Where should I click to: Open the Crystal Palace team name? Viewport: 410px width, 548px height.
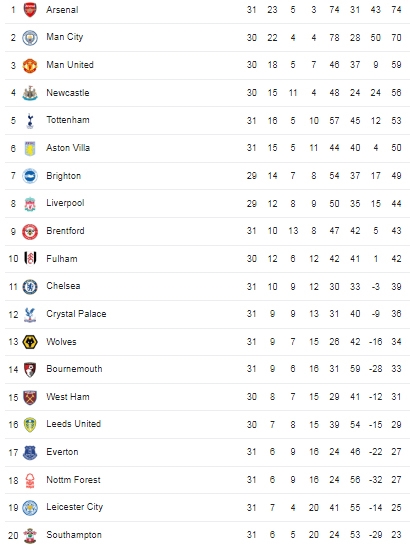pos(76,314)
